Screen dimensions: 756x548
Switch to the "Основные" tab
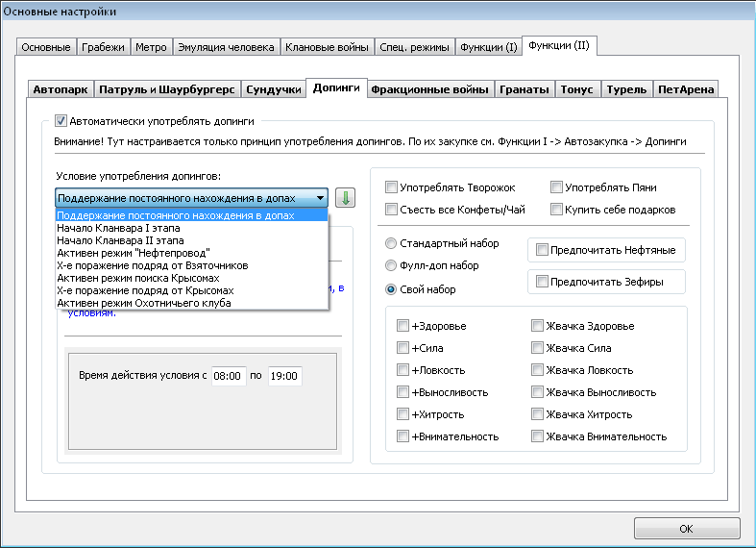pos(46,47)
